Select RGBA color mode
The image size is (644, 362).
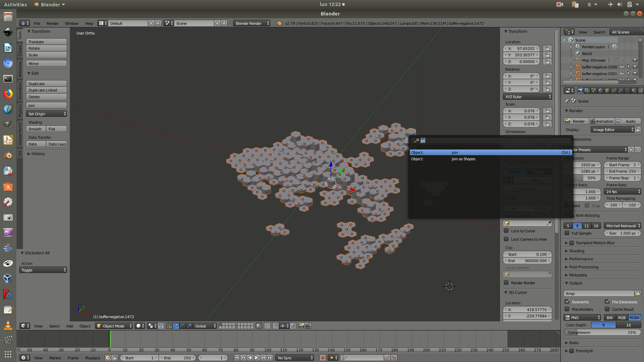634,317
